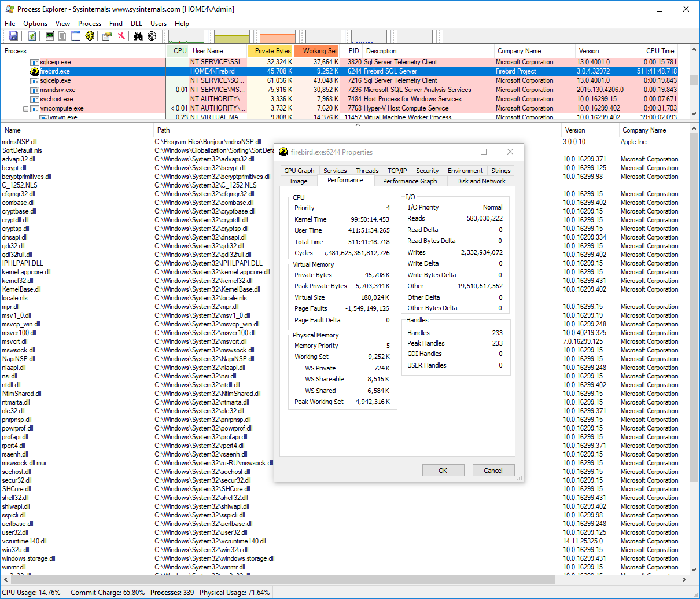Click the red X Kill Process icon

point(121,36)
